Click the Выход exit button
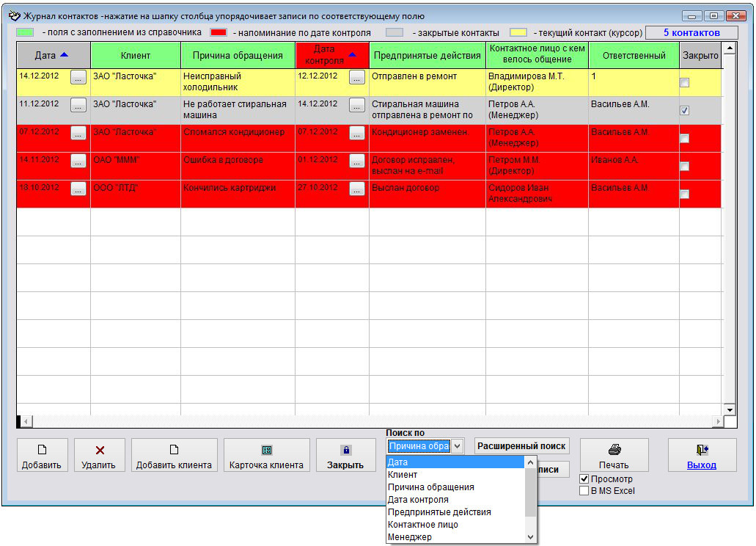 702,455
